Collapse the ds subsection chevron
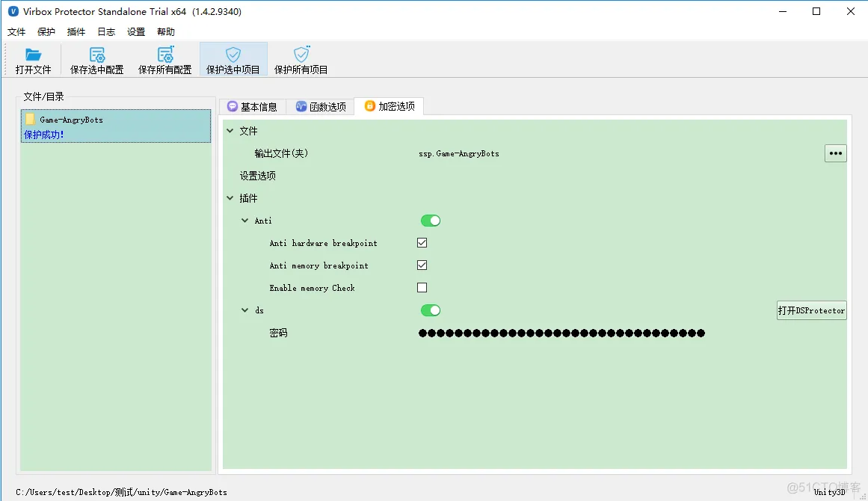868x501 pixels. tap(244, 310)
